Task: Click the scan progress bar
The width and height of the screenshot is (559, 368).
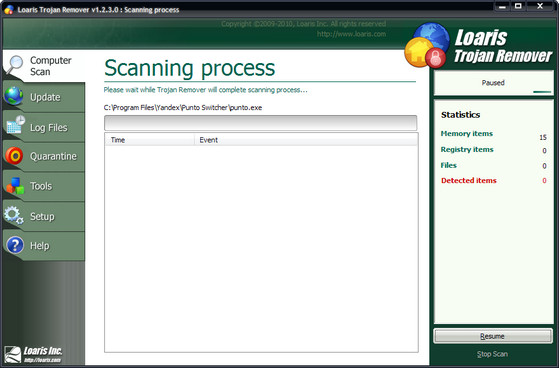Action: [x=261, y=123]
